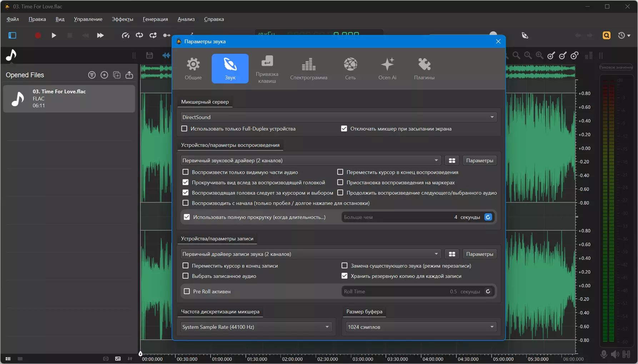The image size is (638, 364).
Task: Open the Плагины tab
Action: click(424, 69)
